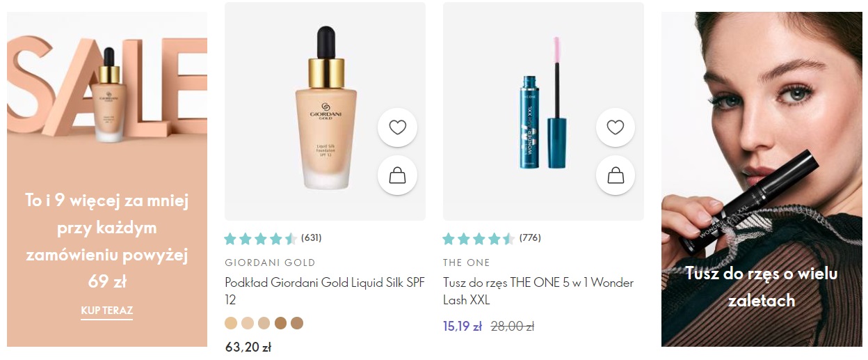Choose the second foundation shade swatch

[x=248, y=323]
